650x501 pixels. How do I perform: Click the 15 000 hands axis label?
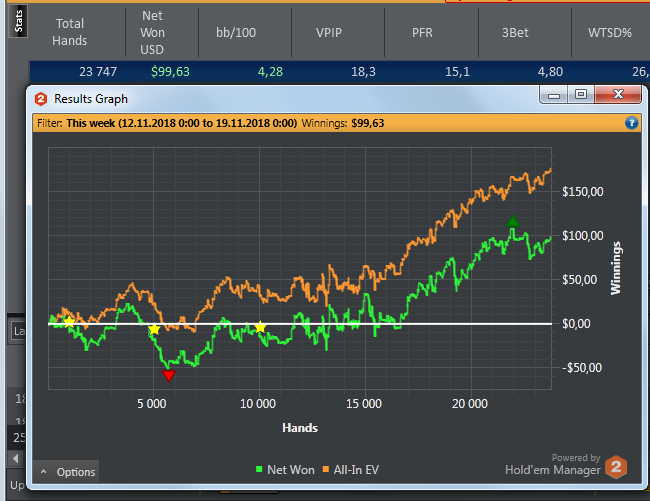pos(364,404)
